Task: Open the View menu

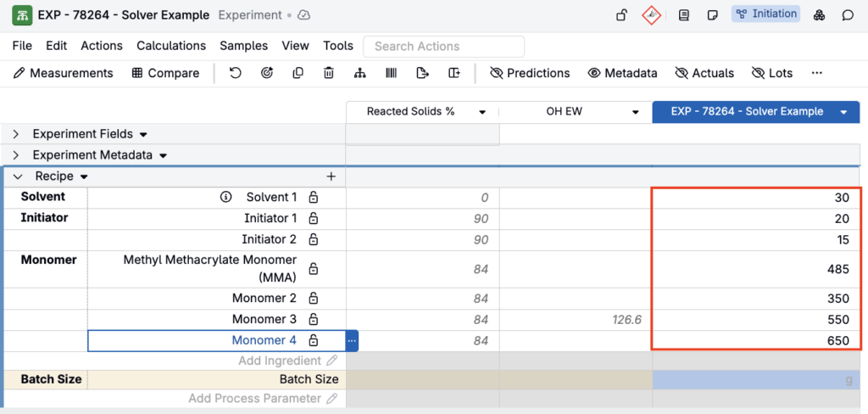Action: click(295, 46)
